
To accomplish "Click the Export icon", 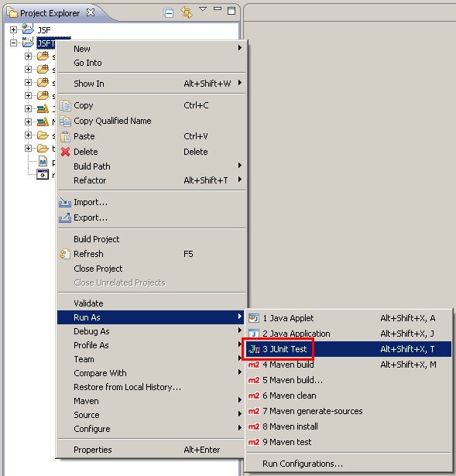I will 65,217.
